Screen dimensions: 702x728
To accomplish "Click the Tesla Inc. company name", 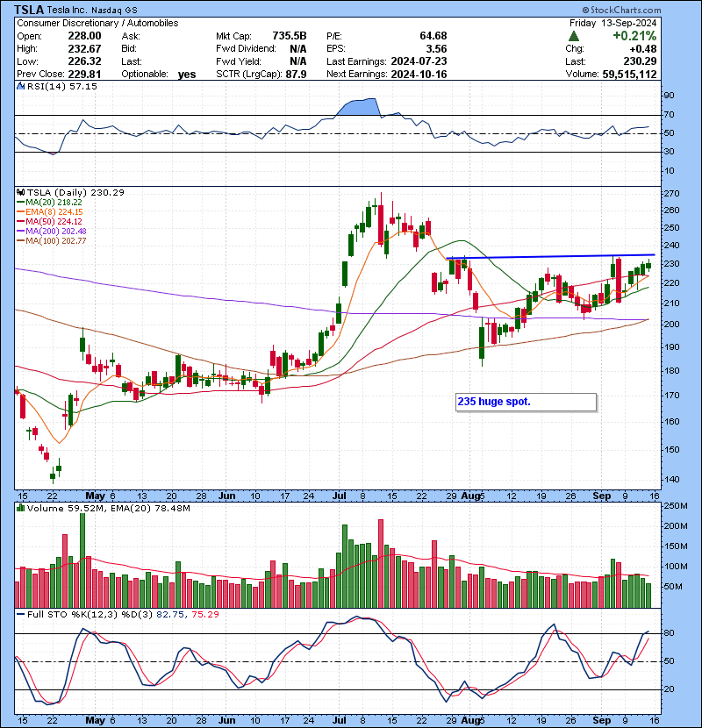I will click(x=67, y=11).
